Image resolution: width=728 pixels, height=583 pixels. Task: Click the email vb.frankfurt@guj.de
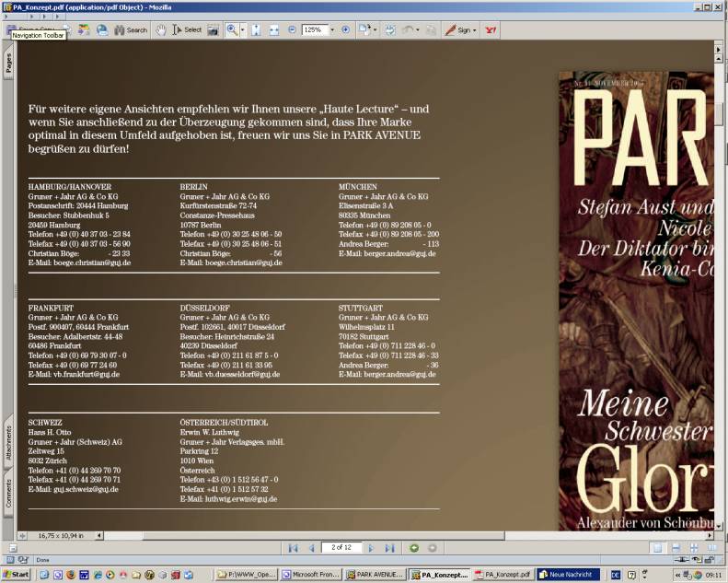point(87,374)
